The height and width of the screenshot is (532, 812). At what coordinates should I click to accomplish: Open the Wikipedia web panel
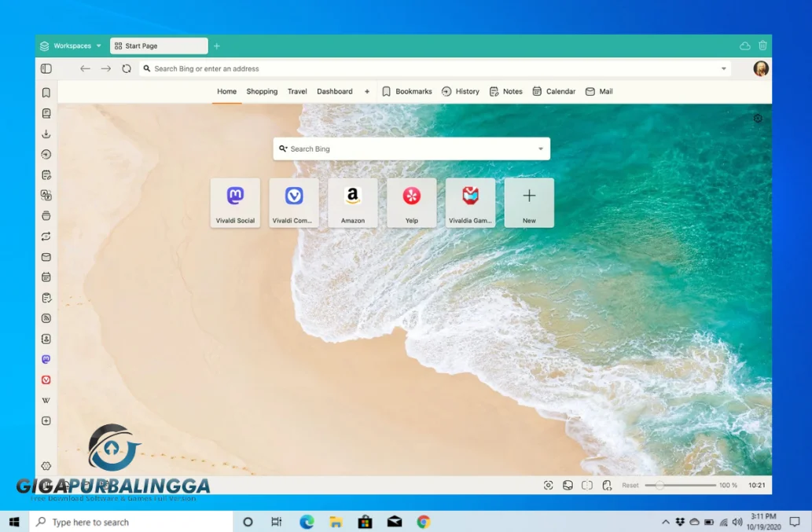coord(46,400)
